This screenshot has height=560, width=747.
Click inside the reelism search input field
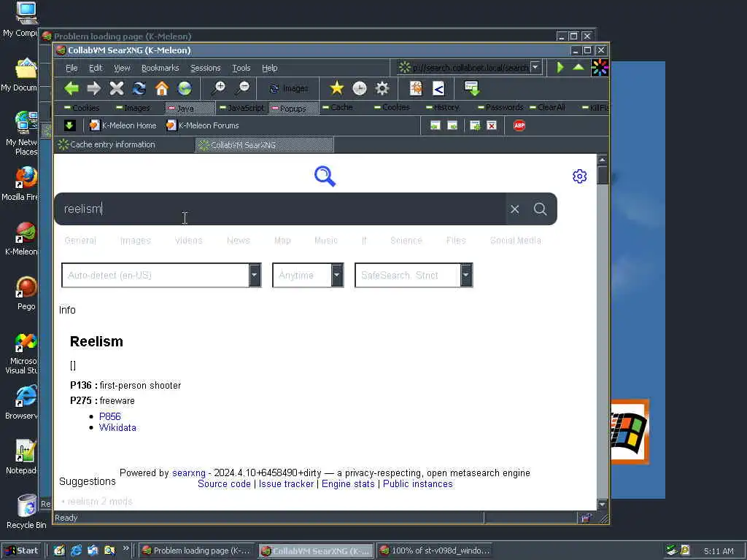click(280, 209)
